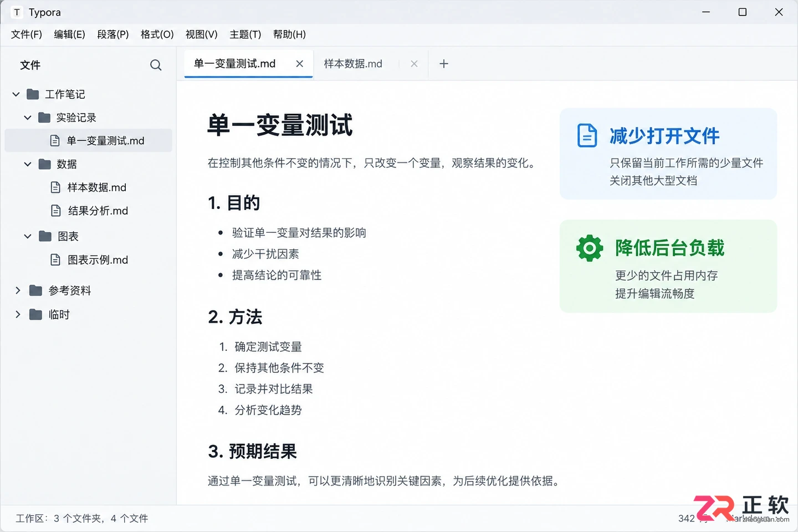Open the 文件(F) menu
Image resolution: width=798 pixels, height=532 pixels.
point(27,34)
